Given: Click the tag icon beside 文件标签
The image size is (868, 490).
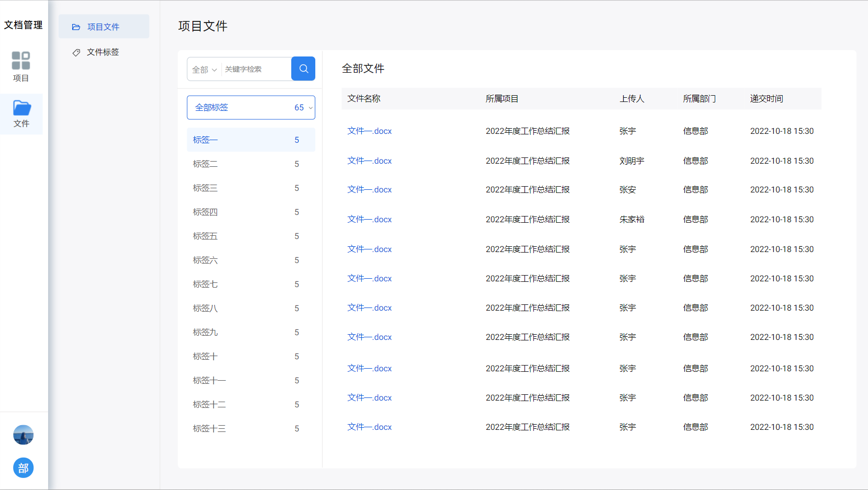Looking at the screenshot, I should 76,52.
